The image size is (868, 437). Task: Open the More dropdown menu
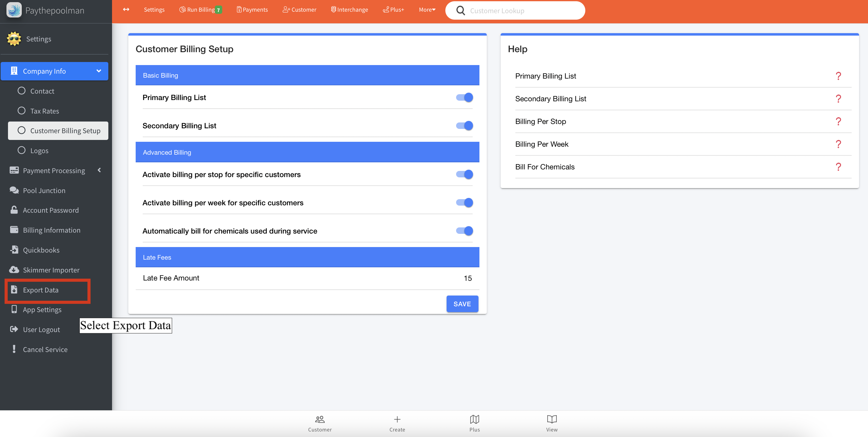[x=427, y=10]
